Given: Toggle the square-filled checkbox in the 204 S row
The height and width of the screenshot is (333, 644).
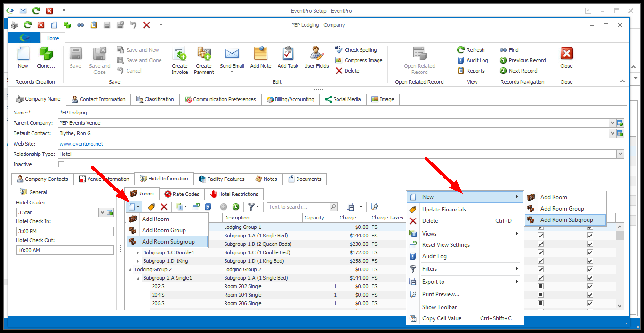Looking at the screenshot, I should click(x=540, y=295).
